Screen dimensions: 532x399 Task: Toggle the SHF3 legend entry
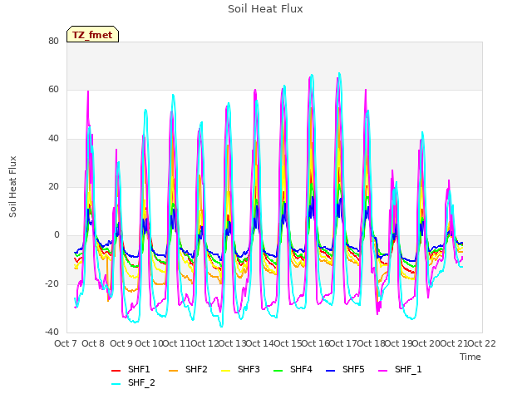coord(240,369)
